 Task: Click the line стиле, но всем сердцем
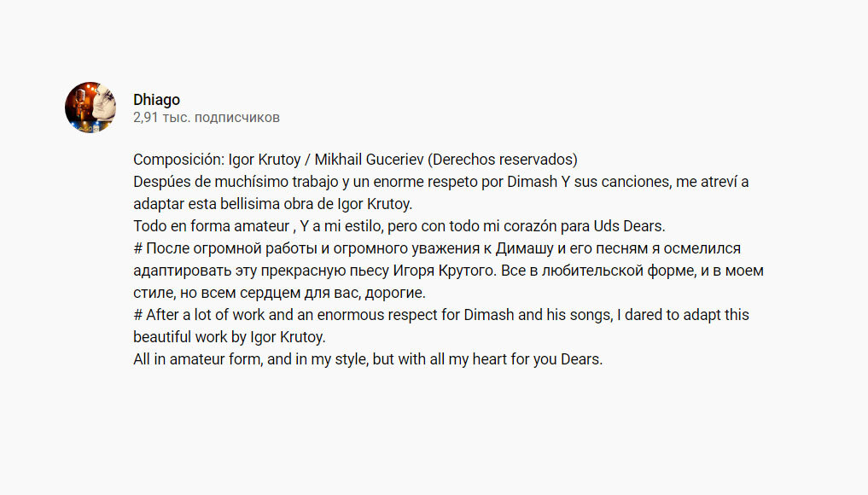click(x=280, y=293)
